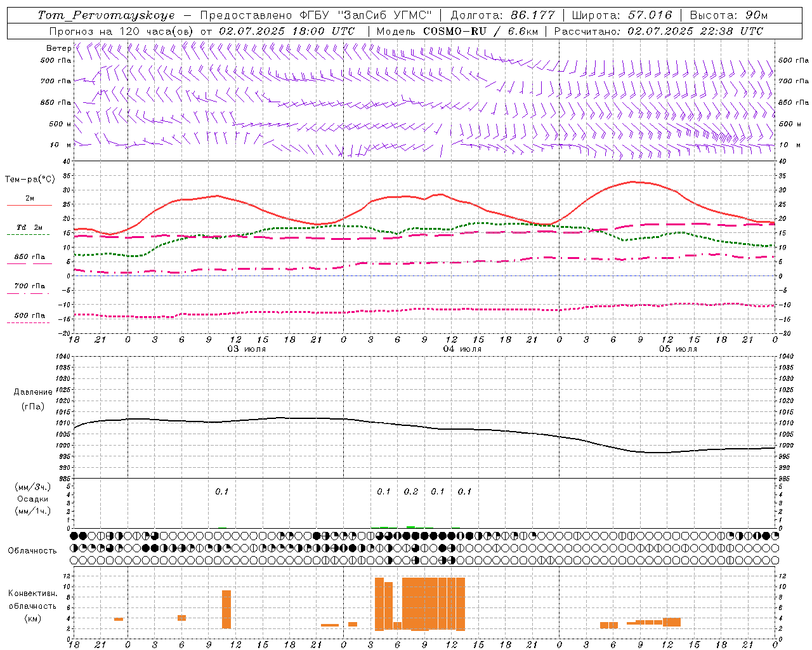This screenshot has height=650, width=812.
Task: Click the forecast start time "18:00 UTC"
Action: point(324,31)
